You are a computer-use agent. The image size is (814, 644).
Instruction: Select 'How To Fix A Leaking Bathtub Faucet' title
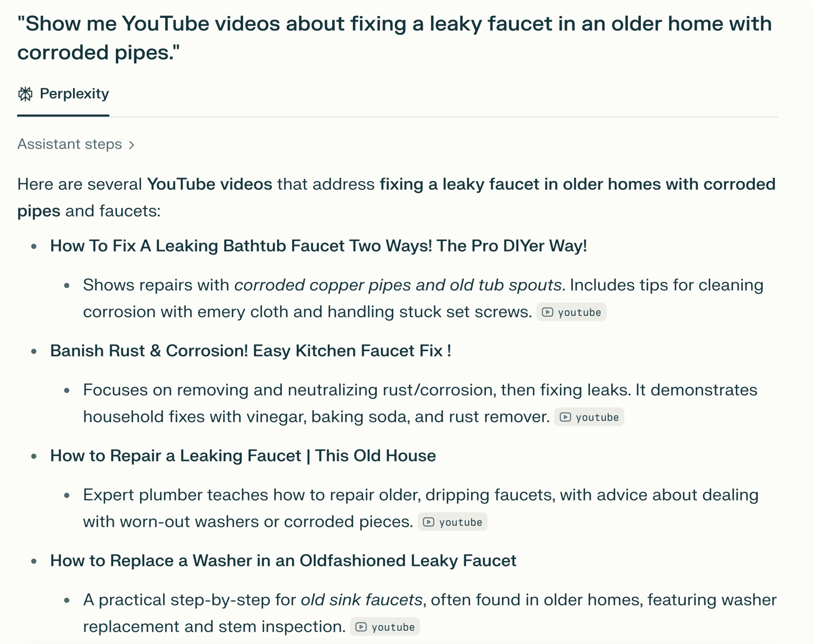318,246
